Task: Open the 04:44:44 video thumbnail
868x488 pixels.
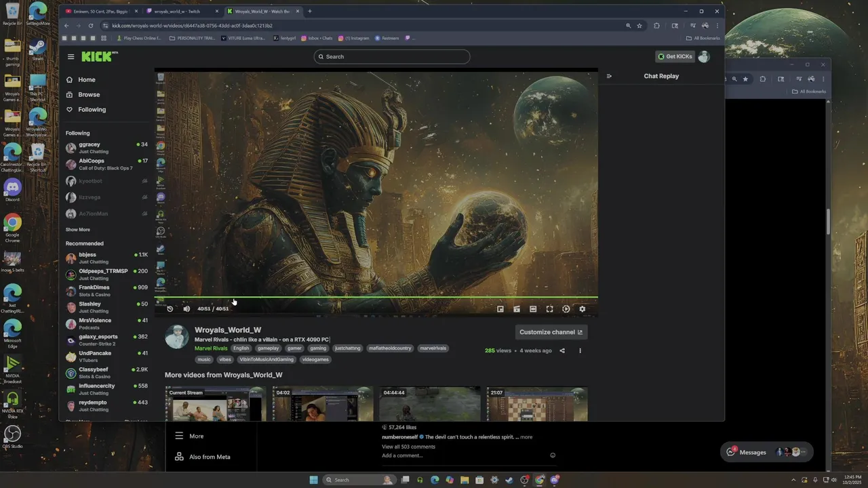Action: pyautogui.click(x=430, y=404)
